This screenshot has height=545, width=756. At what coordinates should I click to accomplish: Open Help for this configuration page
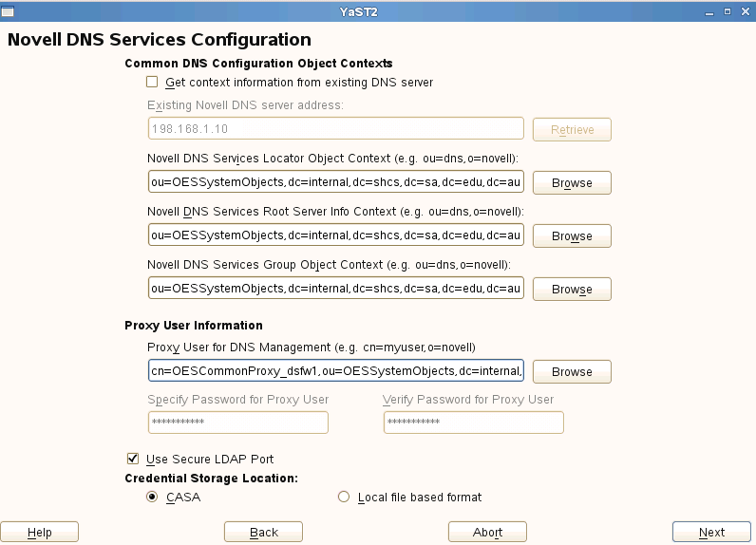(x=39, y=532)
